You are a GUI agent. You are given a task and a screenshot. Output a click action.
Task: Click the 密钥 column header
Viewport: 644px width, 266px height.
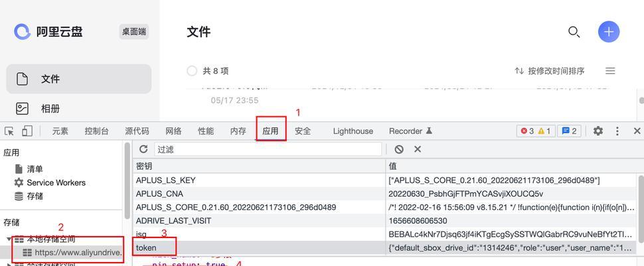point(260,166)
